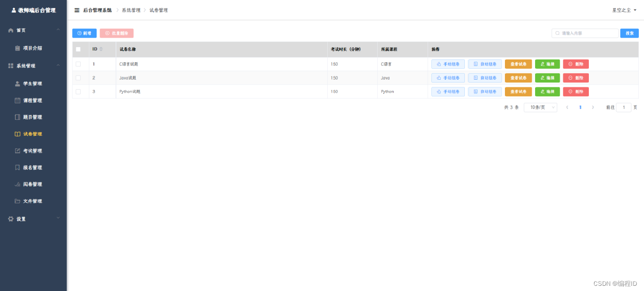Click the 批量删除 button
This screenshot has width=644, height=291.
pos(116,33)
